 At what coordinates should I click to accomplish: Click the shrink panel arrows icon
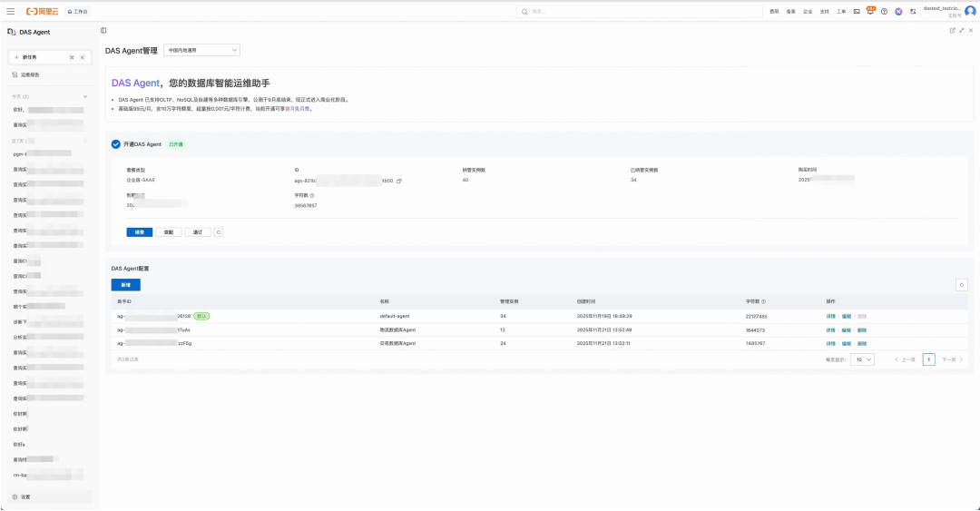(x=961, y=30)
